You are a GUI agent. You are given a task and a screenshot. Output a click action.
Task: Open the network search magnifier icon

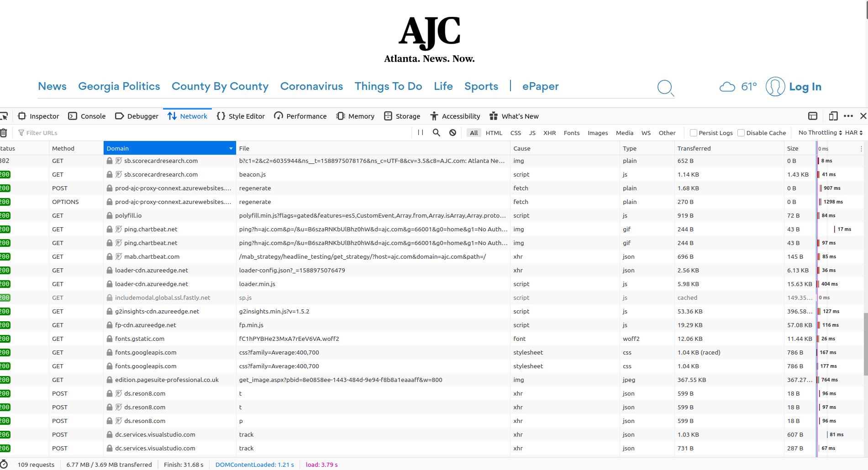tap(437, 133)
